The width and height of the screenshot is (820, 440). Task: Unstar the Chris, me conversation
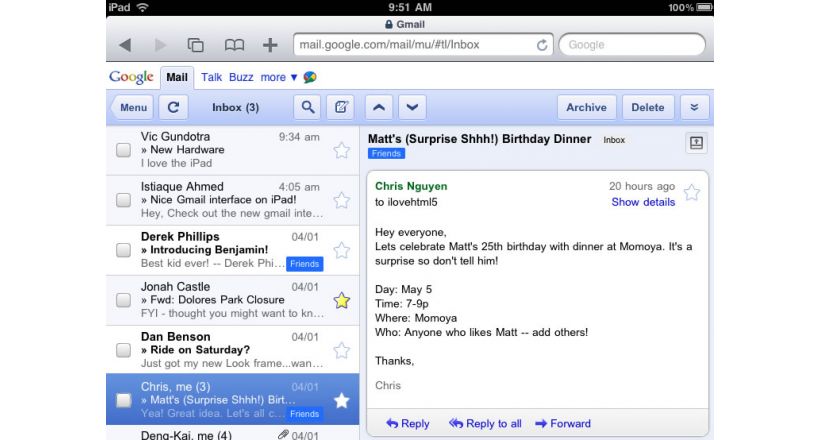[341, 401]
